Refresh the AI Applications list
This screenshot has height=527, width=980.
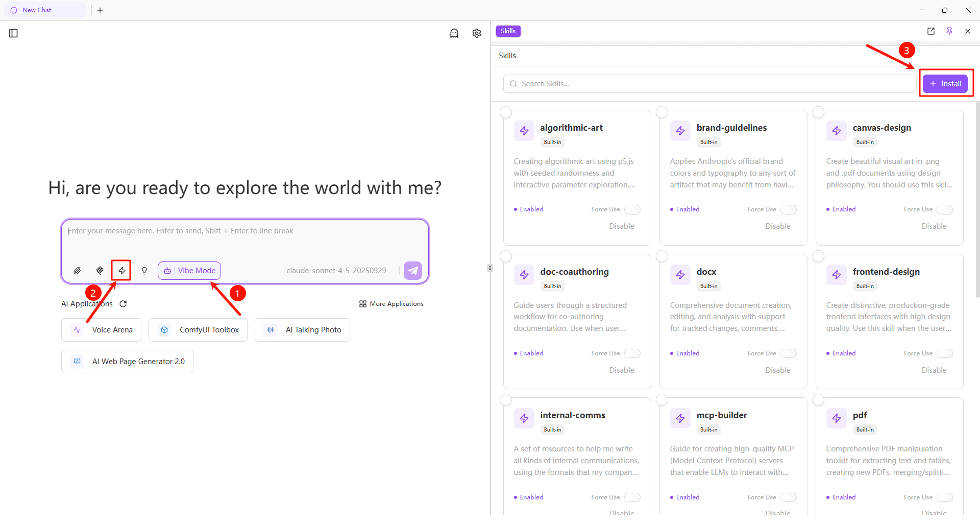point(123,304)
